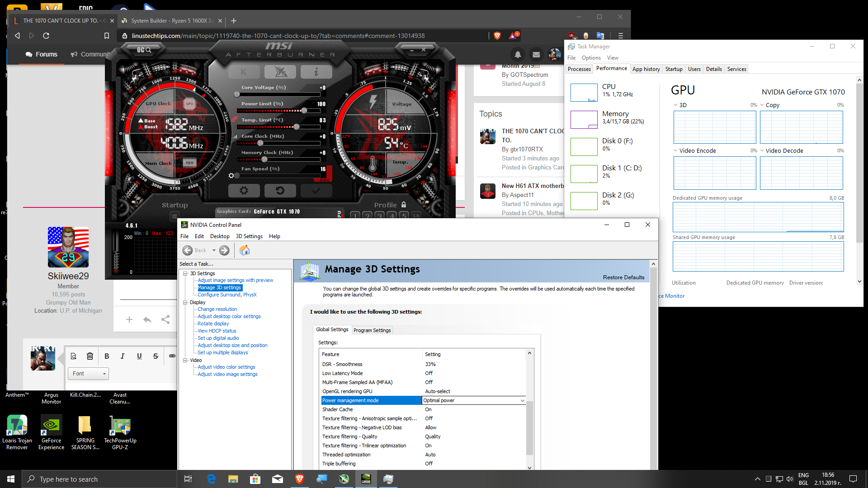
Task: Open Set up multiple displays
Action: coord(222,352)
